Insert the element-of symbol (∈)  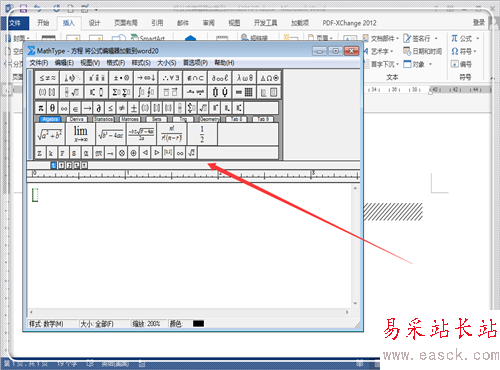[75, 108]
